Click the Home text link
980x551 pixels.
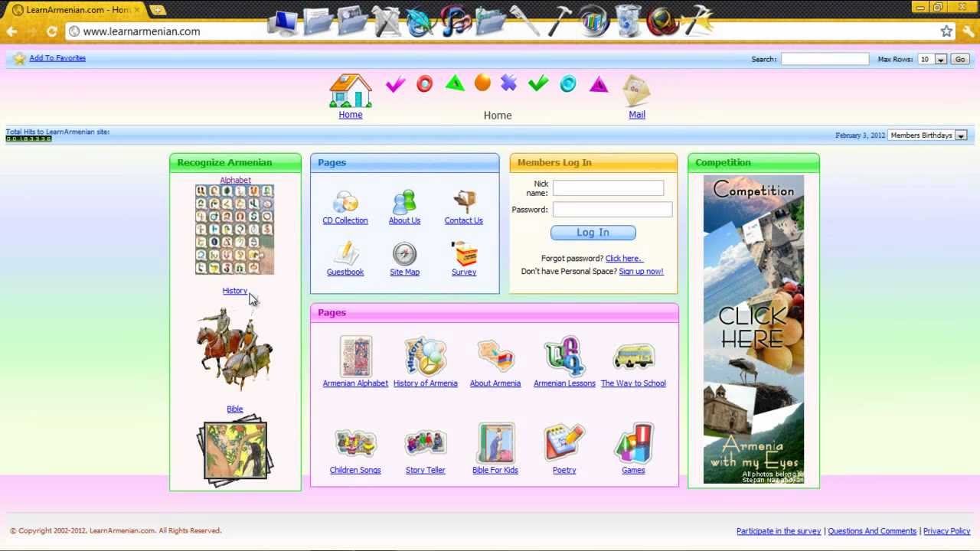pyautogui.click(x=351, y=115)
